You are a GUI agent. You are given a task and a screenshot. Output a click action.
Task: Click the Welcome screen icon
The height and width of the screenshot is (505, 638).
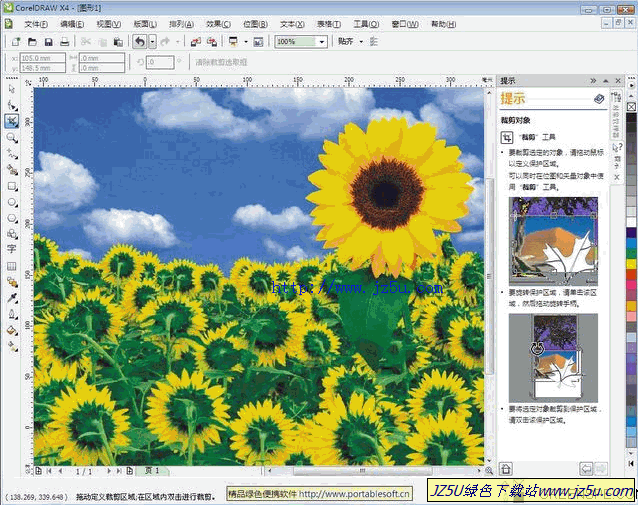(258, 42)
